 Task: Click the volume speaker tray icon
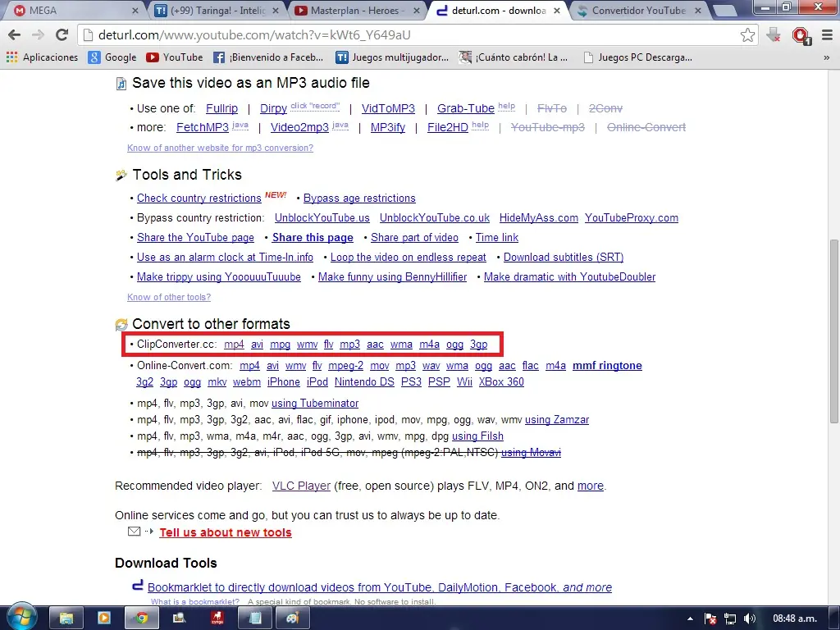750,619
